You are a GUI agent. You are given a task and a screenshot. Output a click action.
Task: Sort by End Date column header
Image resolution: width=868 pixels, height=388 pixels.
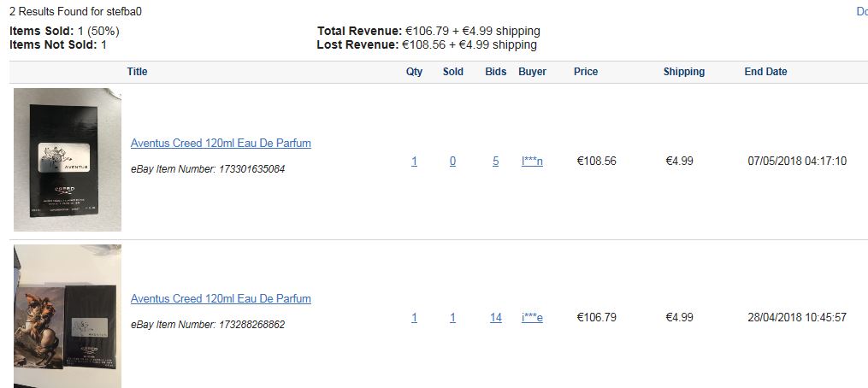point(765,72)
